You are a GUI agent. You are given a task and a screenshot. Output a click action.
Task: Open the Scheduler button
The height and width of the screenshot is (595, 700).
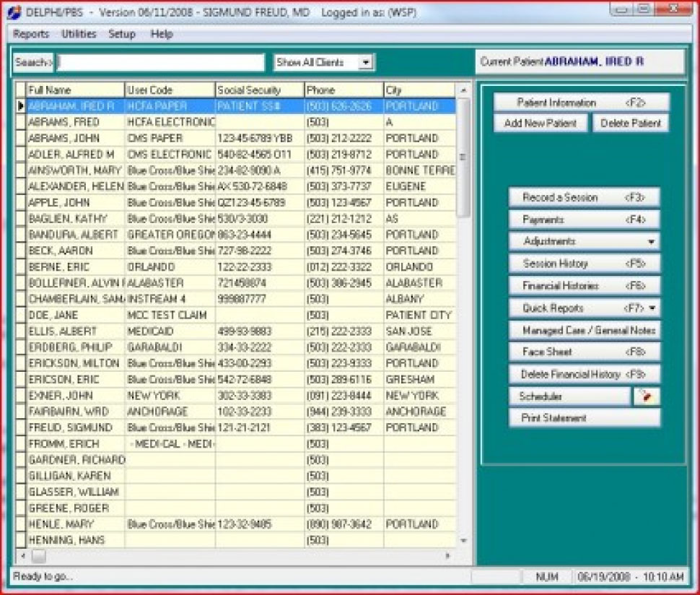[569, 396]
